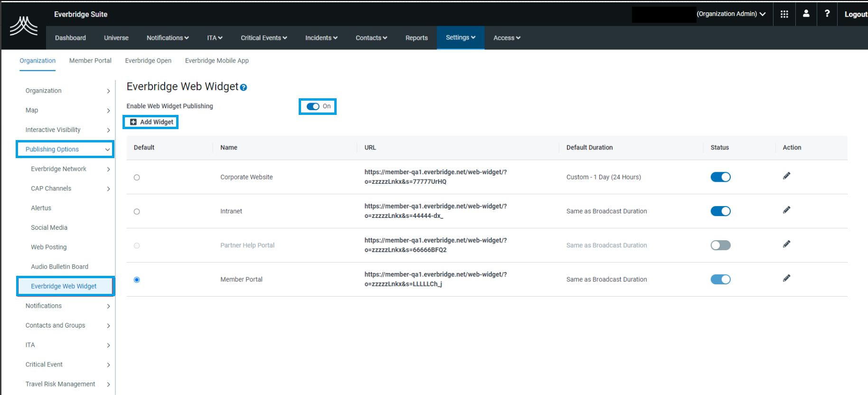The width and height of the screenshot is (868, 395).
Task: Toggle the Intranet status switch
Action: (x=720, y=211)
